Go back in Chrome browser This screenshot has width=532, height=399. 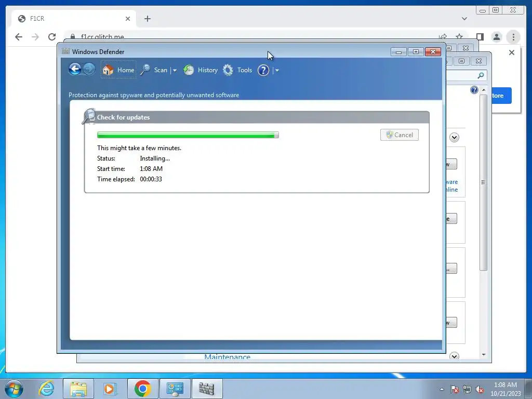(19, 37)
